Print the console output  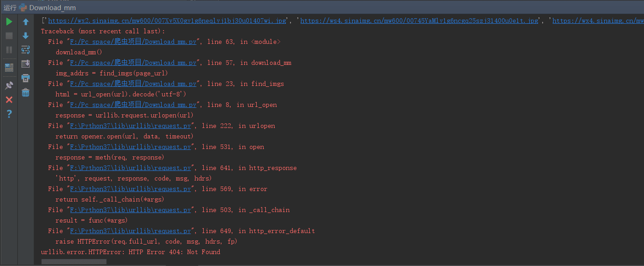(26, 78)
